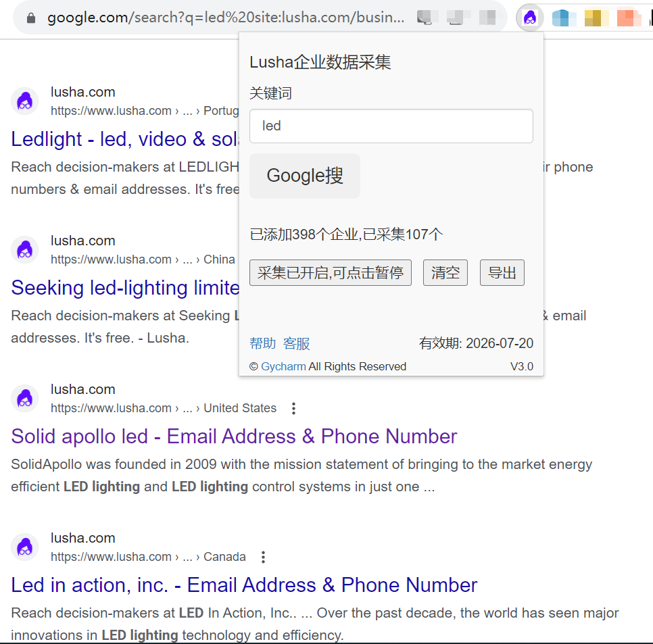Open the three-dot menu on the United States result
The height and width of the screenshot is (644, 653).
point(293,408)
